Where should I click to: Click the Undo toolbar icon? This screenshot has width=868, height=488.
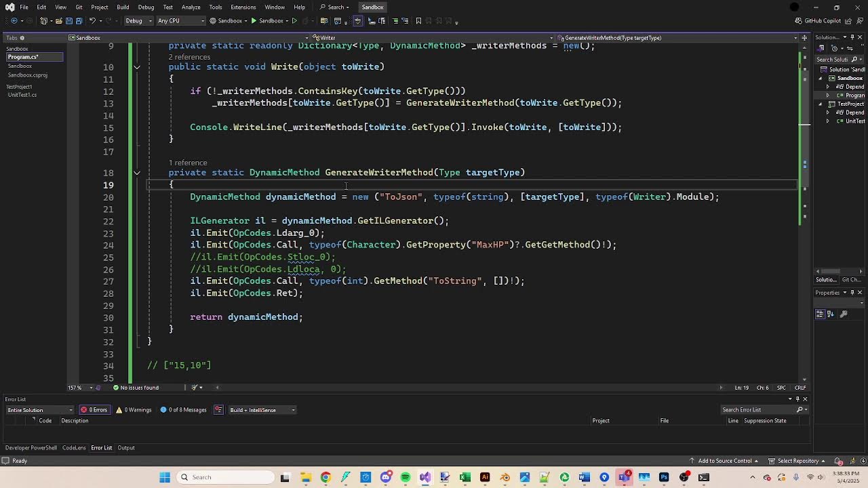click(92, 21)
